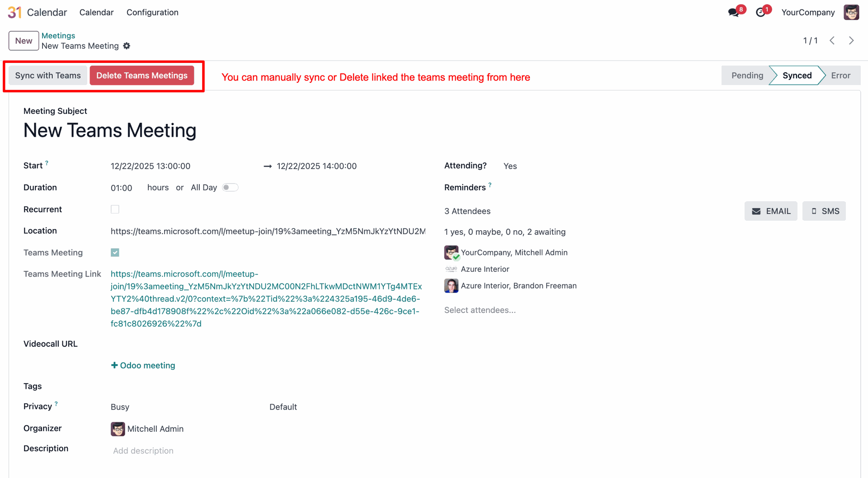This screenshot has height=478, width=868.
Task: Click the '1 / 1' pager counter
Action: [810, 41]
